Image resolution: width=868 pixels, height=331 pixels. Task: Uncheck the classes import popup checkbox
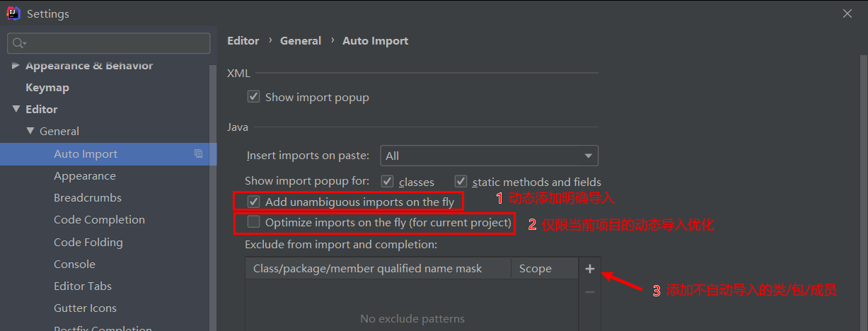(x=388, y=182)
